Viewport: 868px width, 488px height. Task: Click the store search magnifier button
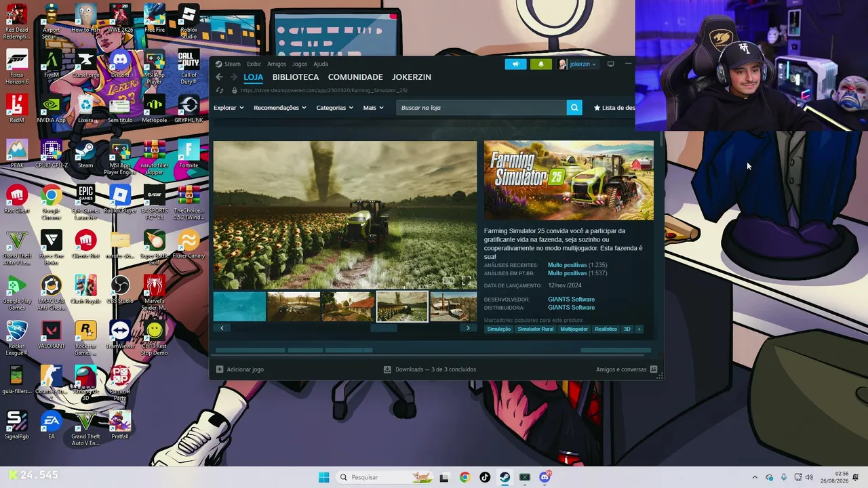(574, 108)
